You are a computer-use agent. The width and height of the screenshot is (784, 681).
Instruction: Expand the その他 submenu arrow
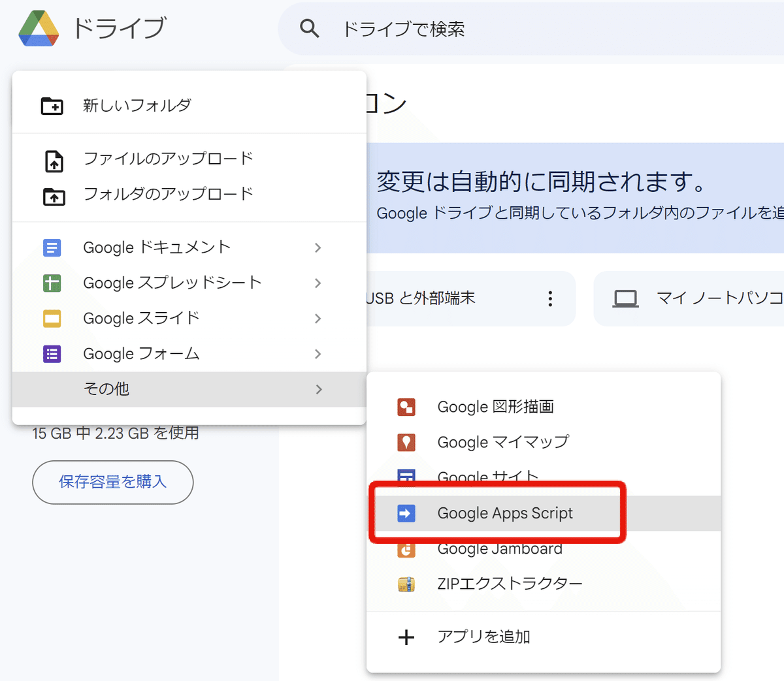(318, 389)
